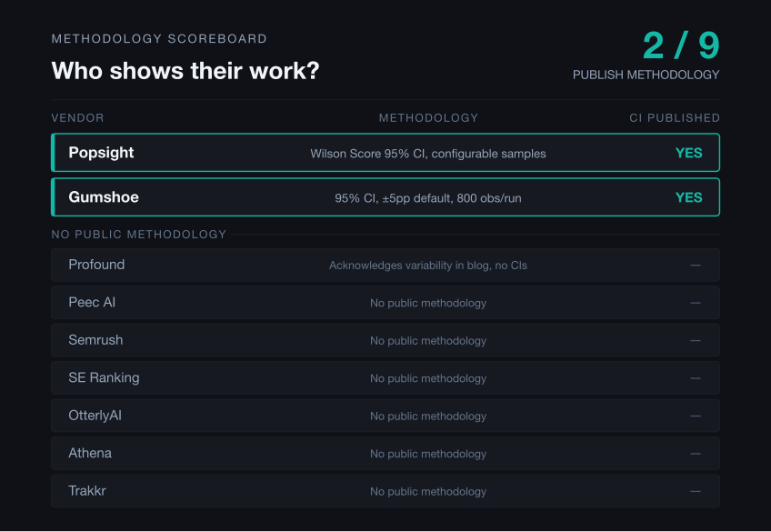
Task: Click 'Wilson Score 95% CI, configurable samples' text
Action: point(428,154)
